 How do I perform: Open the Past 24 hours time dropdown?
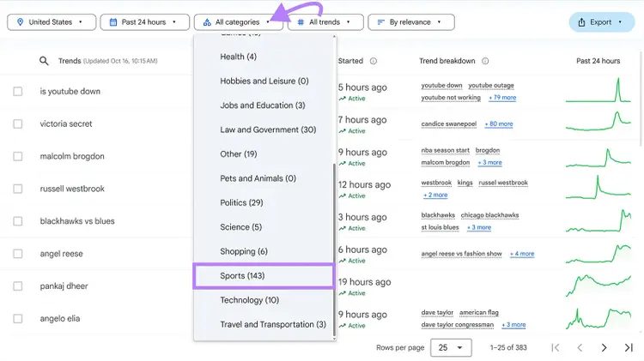[x=144, y=22]
